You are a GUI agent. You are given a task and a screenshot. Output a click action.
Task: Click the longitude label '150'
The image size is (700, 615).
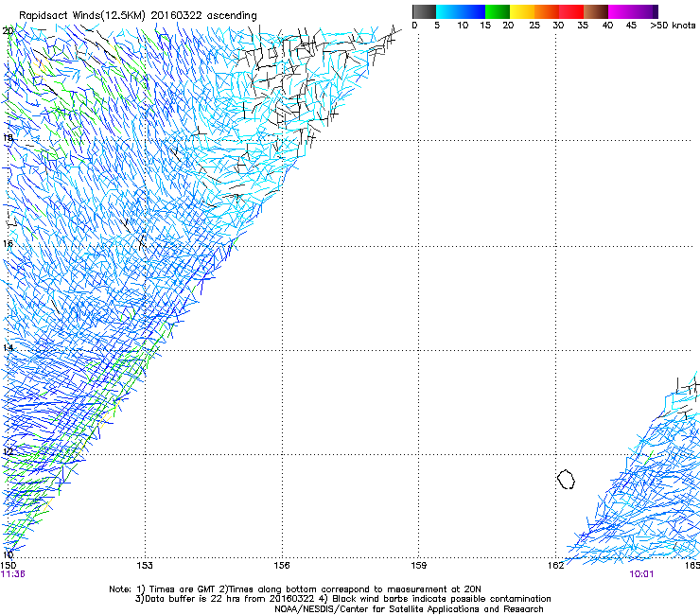coord(8,566)
